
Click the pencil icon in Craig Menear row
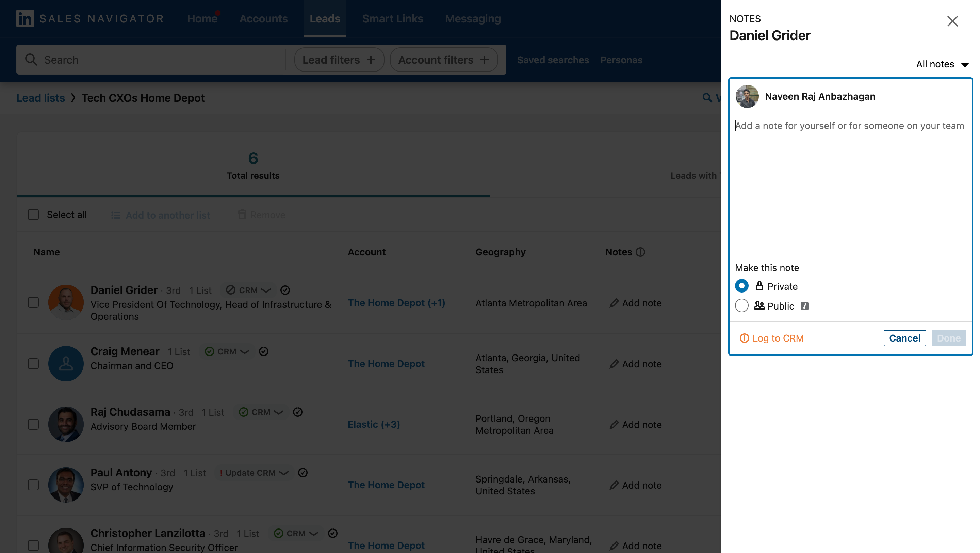[614, 364]
